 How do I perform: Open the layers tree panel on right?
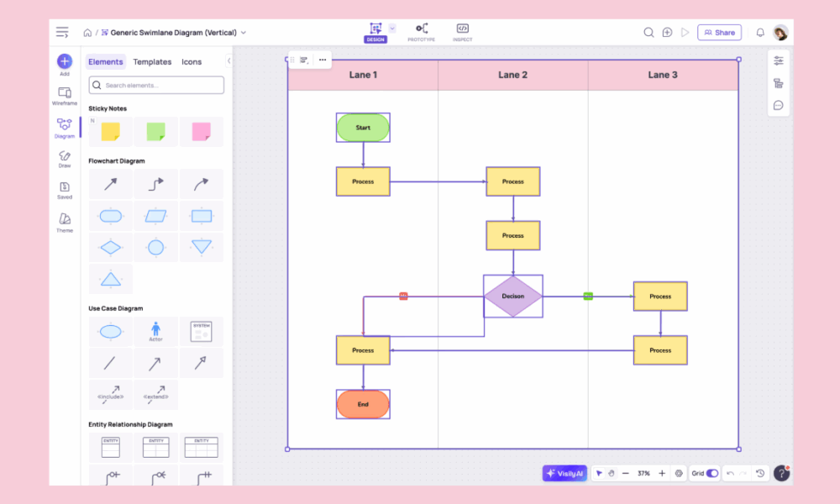coord(779,83)
